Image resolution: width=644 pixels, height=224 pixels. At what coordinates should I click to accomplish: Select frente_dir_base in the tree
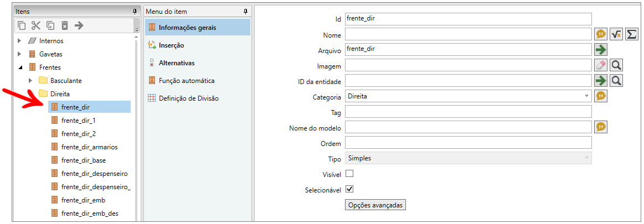[83, 160]
